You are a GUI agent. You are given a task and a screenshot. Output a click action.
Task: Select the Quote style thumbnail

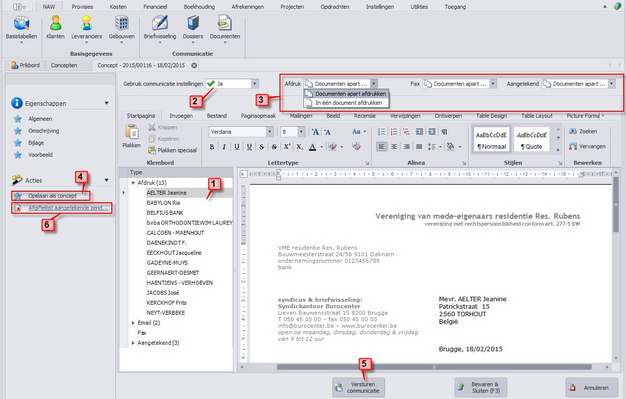pos(531,140)
